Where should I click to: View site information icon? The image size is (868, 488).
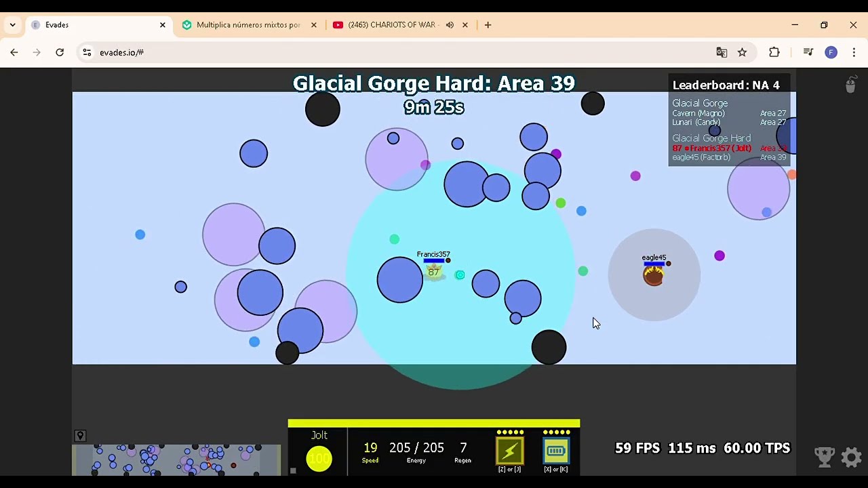(x=86, y=52)
